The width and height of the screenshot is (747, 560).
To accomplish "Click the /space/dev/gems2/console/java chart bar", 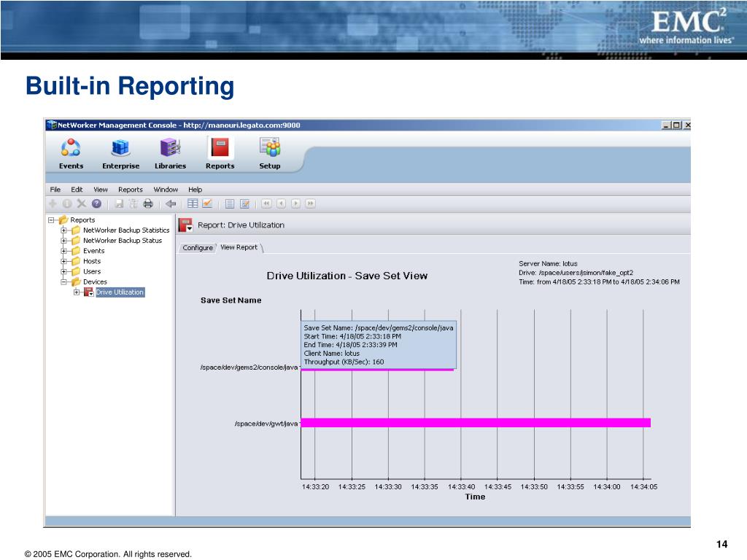I will [377, 370].
